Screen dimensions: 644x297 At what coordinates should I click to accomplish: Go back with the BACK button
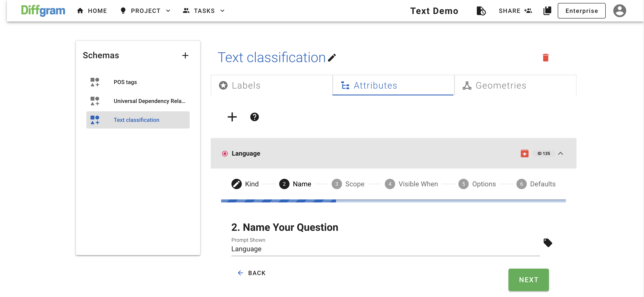pyautogui.click(x=251, y=273)
